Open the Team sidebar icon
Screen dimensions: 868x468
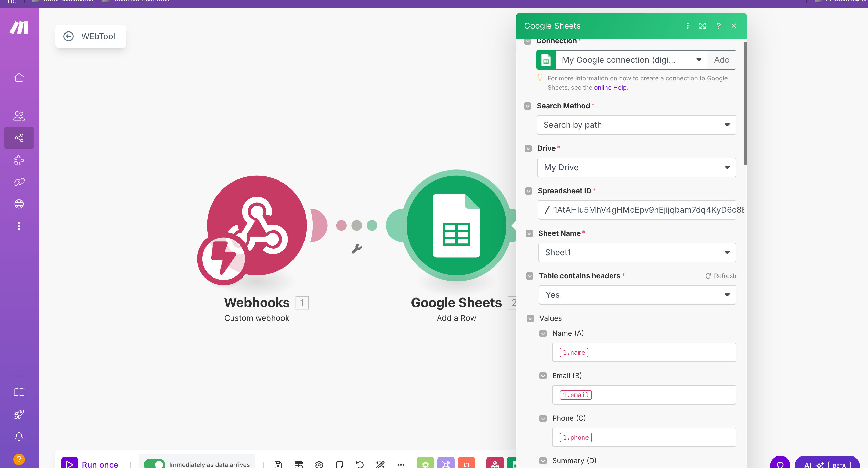coord(19,116)
